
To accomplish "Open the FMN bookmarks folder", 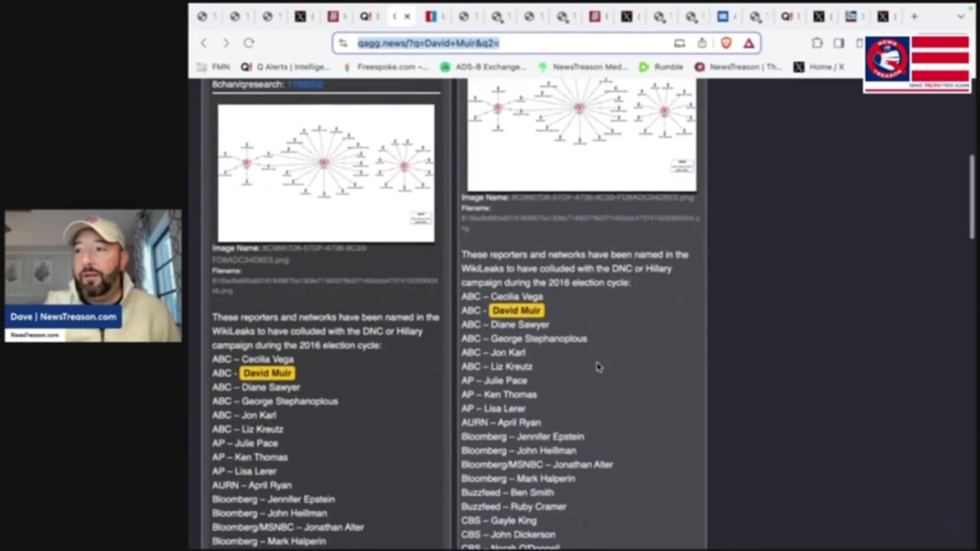I will pyautogui.click(x=214, y=67).
